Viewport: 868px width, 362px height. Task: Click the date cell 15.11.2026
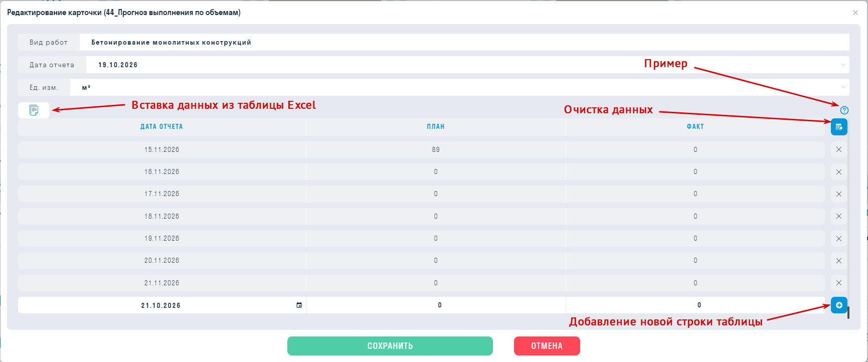tap(162, 149)
